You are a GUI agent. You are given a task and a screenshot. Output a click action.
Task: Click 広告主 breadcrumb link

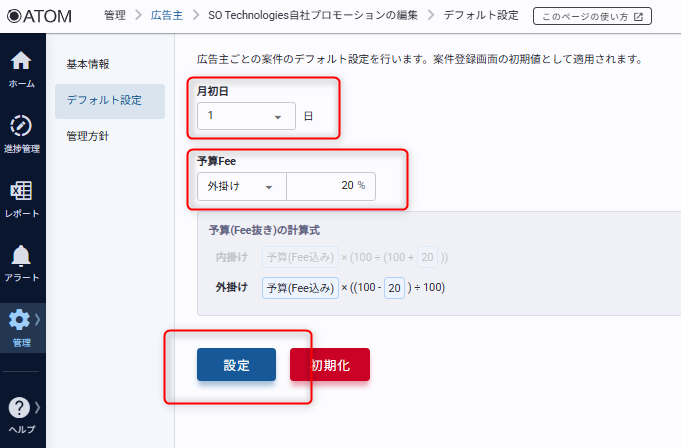(167, 16)
